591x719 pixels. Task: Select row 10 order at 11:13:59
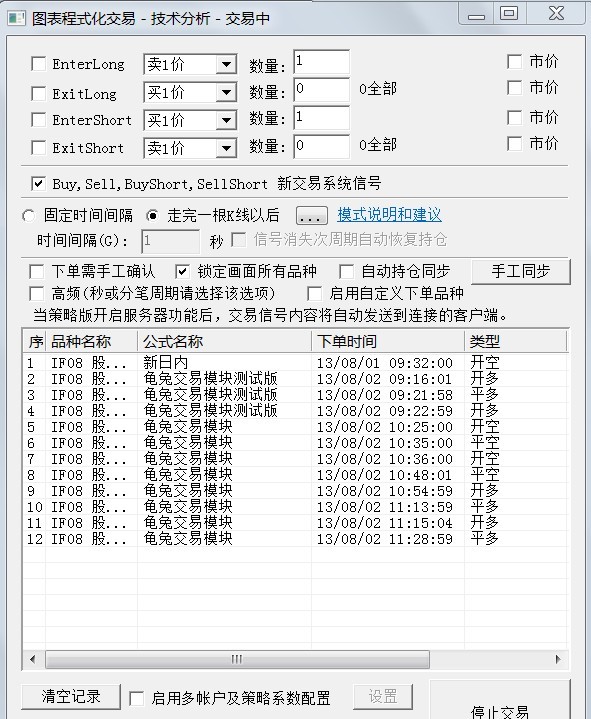295,507
